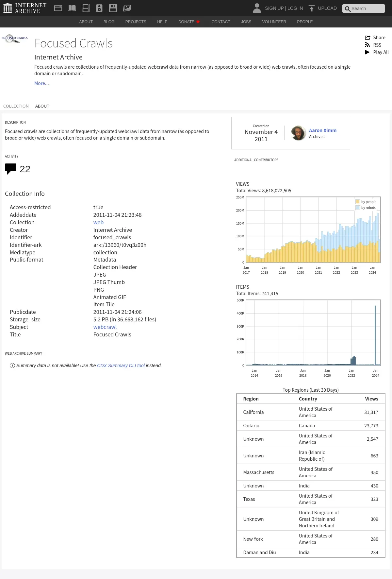The image size is (392, 579).
Task: Click the search magnifier icon
Action: (348, 9)
